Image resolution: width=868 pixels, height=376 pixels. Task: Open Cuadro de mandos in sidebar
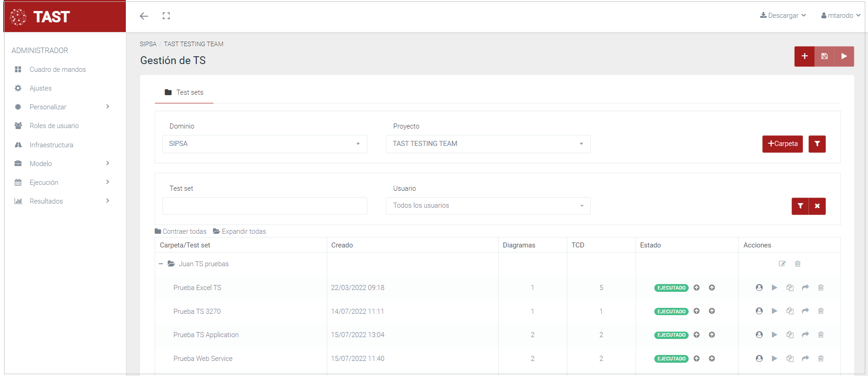[x=58, y=70]
